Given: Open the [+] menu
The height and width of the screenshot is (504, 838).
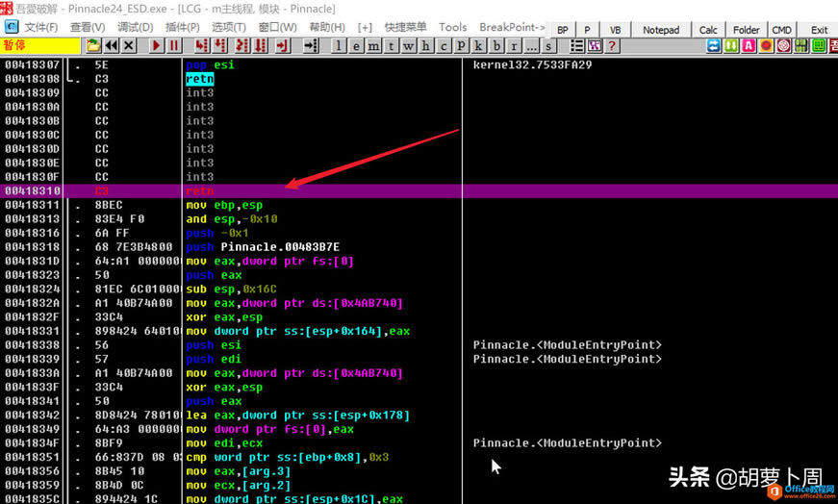Looking at the screenshot, I should pyautogui.click(x=365, y=27).
